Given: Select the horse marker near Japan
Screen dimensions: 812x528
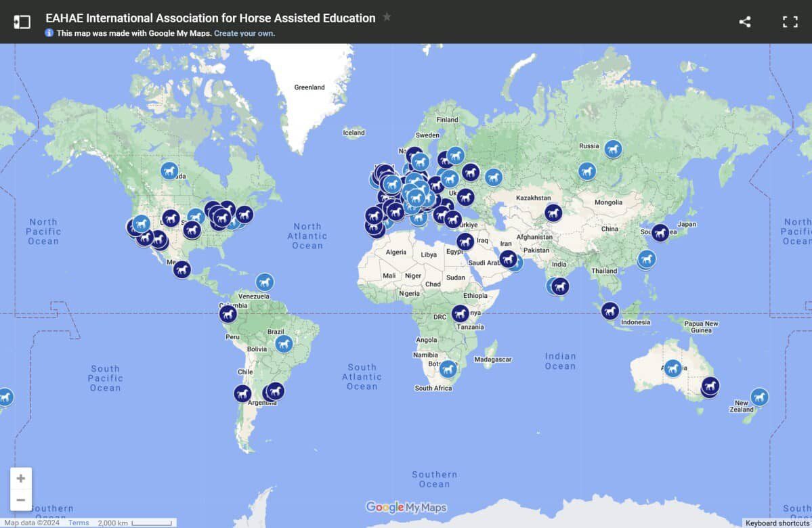Looking at the screenshot, I should pyautogui.click(x=660, y=234).
